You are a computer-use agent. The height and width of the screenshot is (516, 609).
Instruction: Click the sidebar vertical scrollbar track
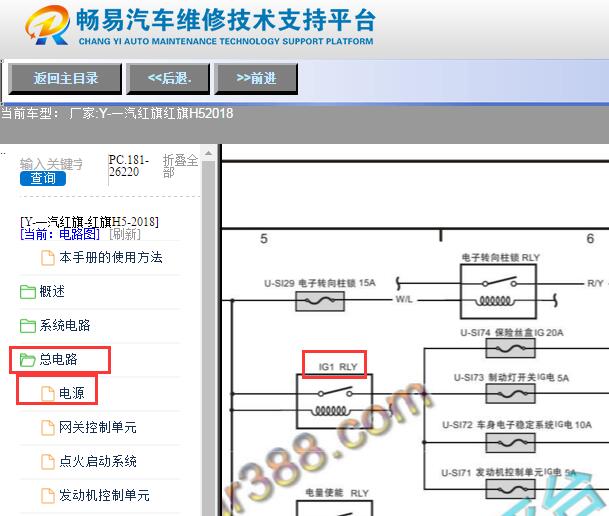[x=209, y=338]
